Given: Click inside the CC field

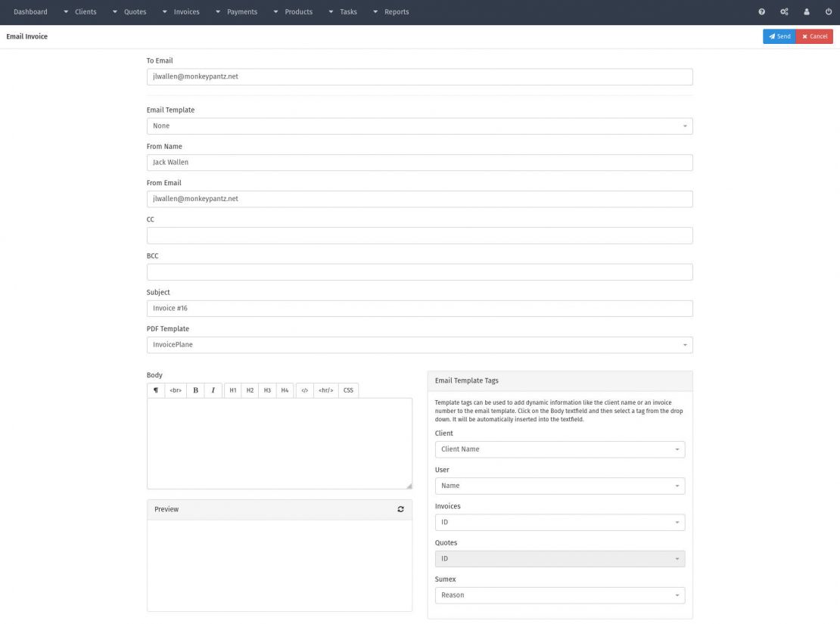Looking at the screenshot, I should click(419, 235).
